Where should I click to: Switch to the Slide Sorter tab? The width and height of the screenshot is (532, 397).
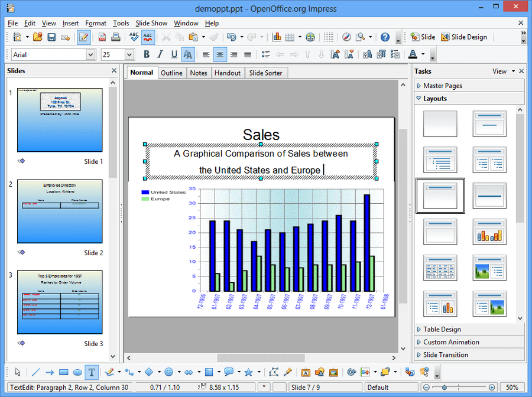pyautogui.click(x=265, y=73)
